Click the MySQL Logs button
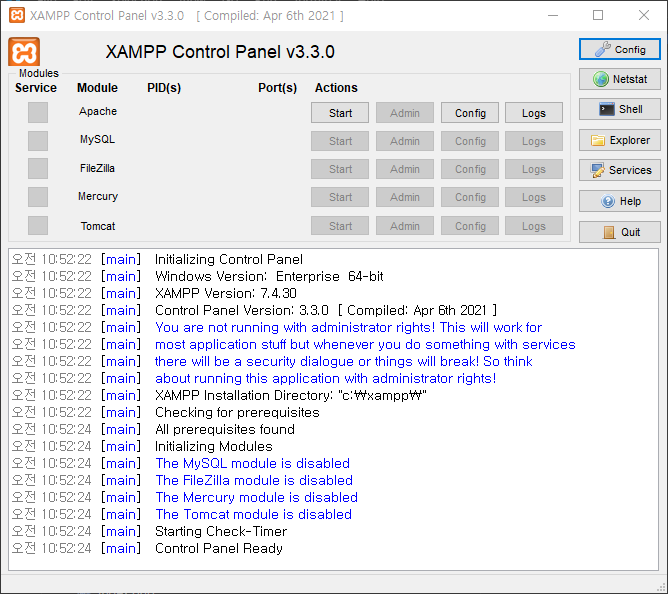Image resolution: width=668 pixels, height=594 pixels. [x=534, y=141]
